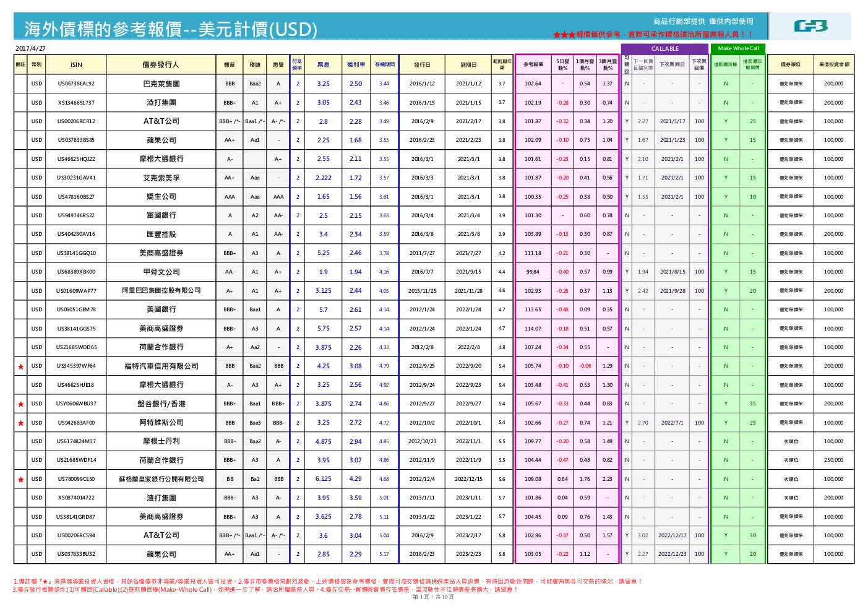Select issuer 摩根士丹利

(161, 441)
